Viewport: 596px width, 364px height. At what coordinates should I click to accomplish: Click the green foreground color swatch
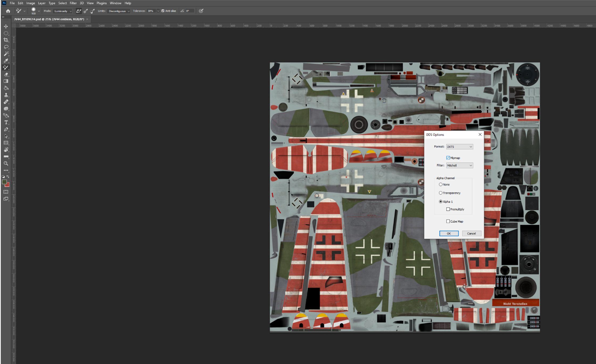point(4,182)
